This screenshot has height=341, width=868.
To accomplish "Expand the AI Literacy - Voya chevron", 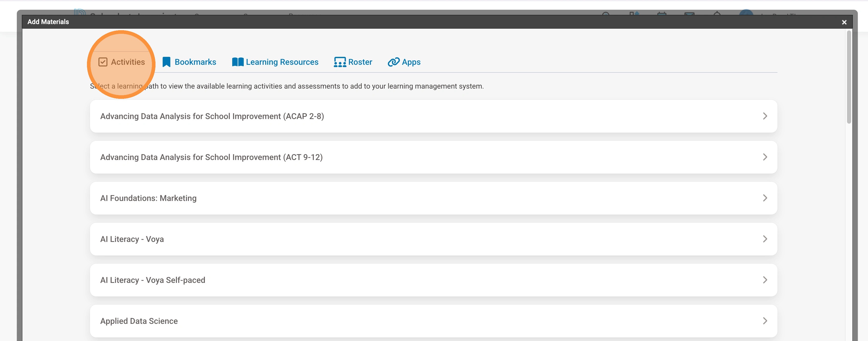I will [x=765, y=239].
